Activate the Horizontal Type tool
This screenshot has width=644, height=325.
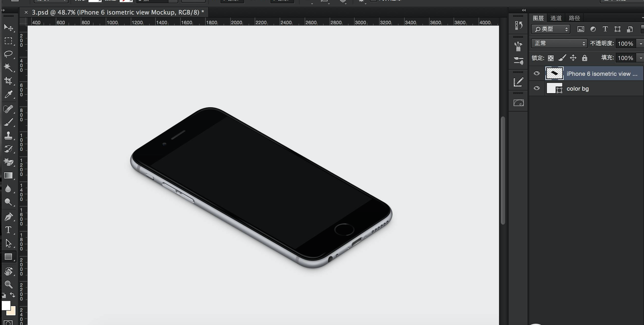(8, 230)
